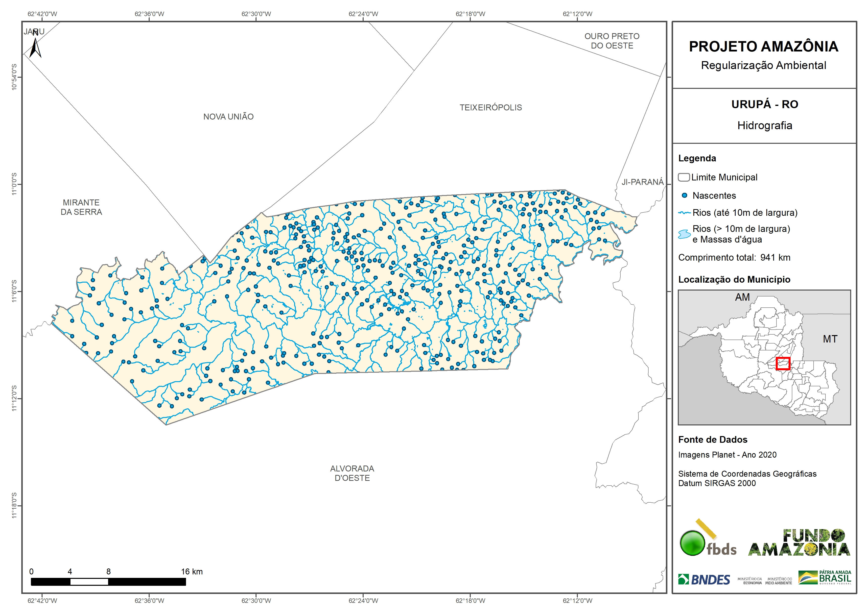The height and width of the screenshot is (614, 868).
Task: Click the NOVA UNIÃO municipality label
Action: coord(228,117)
